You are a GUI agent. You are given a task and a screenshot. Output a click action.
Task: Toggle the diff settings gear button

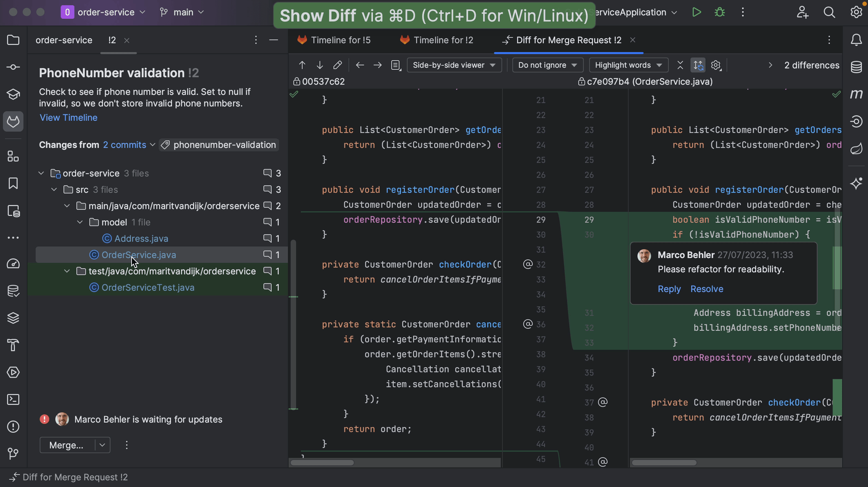pyautogui.click(x=716, y=65)
